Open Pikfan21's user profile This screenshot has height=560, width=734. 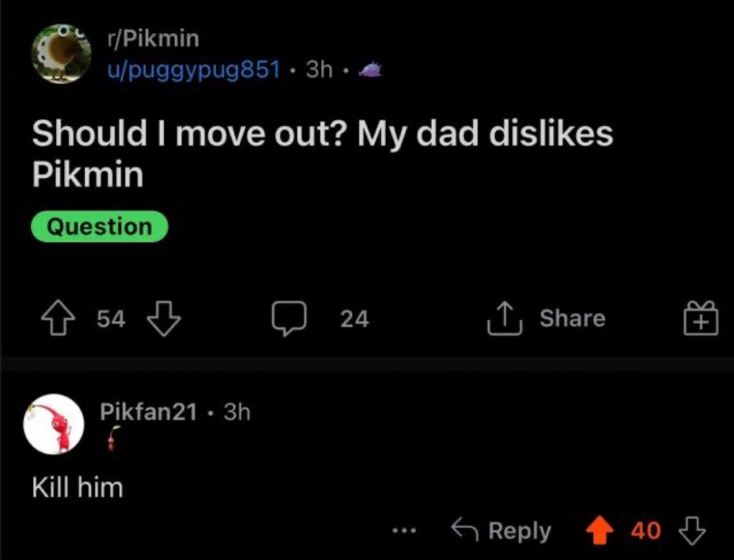tap(148, 411)
